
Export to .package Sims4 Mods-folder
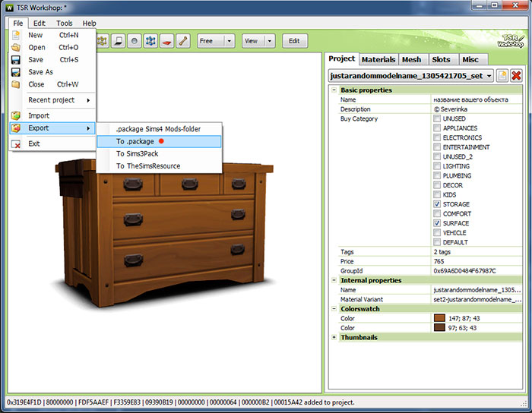coord(159,129)
